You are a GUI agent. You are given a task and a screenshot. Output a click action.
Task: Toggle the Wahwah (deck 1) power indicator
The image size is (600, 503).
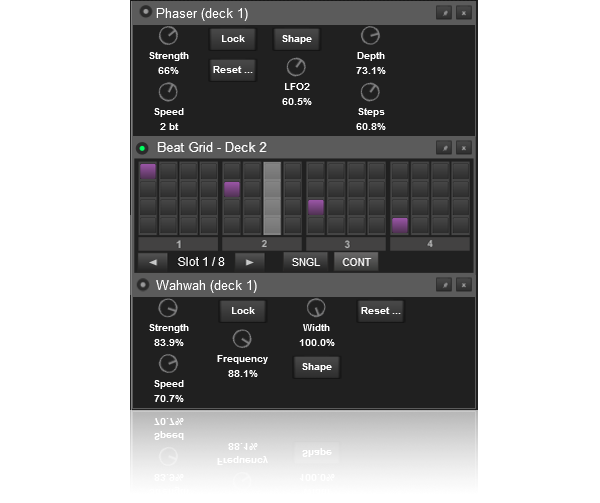(x=143, y=285)
